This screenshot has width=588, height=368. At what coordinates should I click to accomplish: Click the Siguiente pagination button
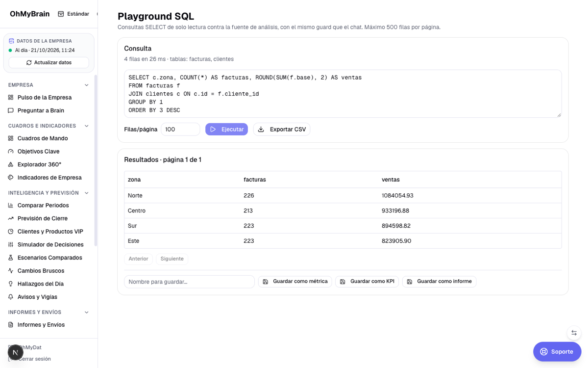(172, 259)
